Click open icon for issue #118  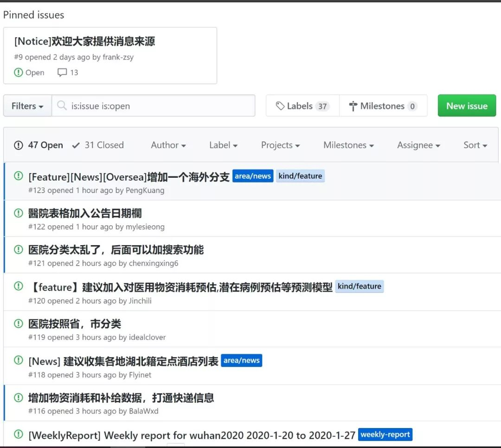tap(19, 360)
